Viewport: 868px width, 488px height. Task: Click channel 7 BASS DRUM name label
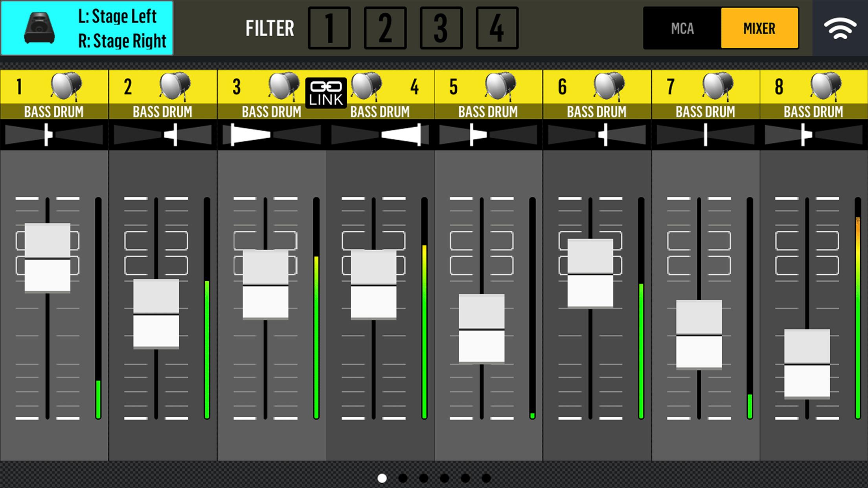tap(705, 112)
